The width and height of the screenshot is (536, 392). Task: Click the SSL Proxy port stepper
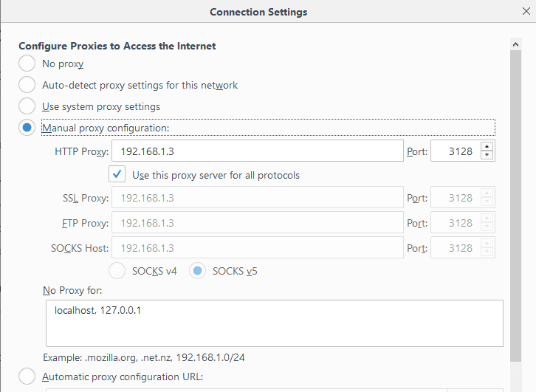click(487, 198)
